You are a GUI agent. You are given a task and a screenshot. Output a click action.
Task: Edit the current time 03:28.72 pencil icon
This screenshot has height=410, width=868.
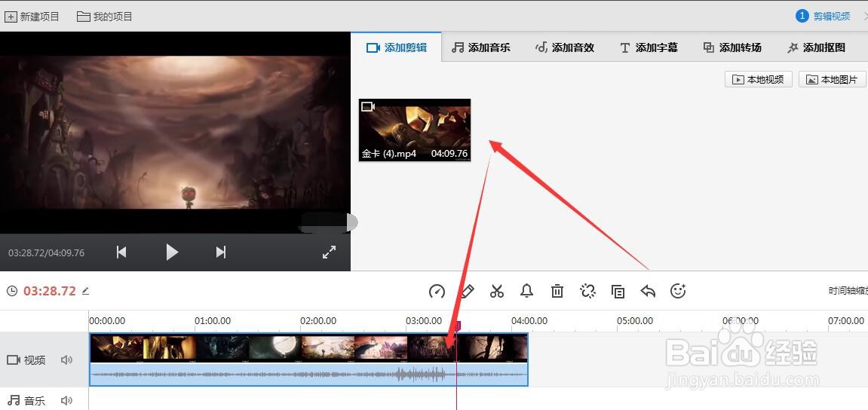(x=85, y=290)
